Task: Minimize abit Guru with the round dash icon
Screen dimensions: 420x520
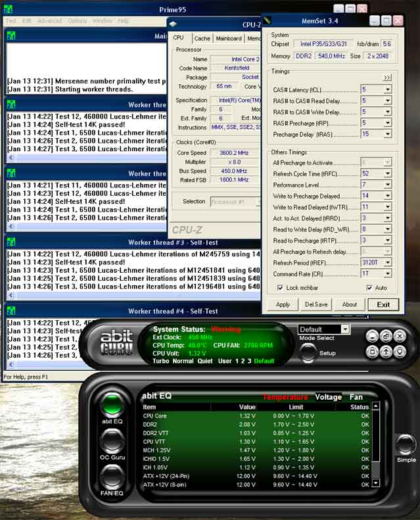Action: 372,337
